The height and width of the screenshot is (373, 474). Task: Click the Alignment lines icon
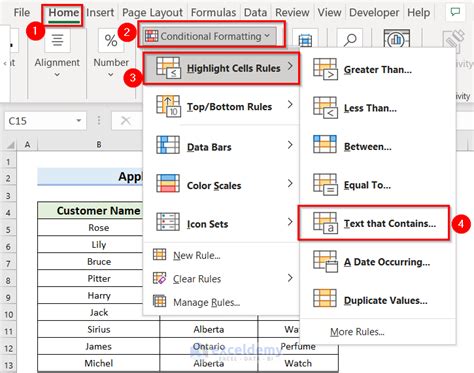tap(57, 40)
